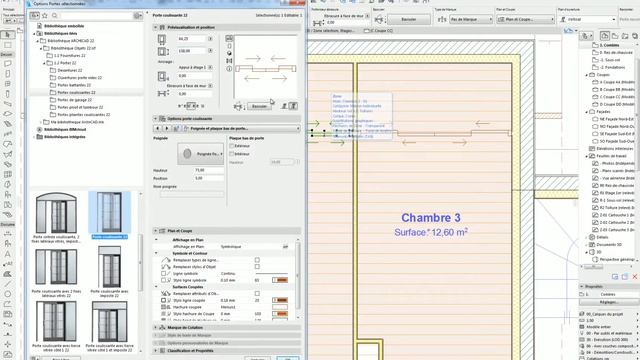The height and width of the screenshot is (360, 640).
Task: Open the C Coupe CC tab
Action: coord(378,31)
